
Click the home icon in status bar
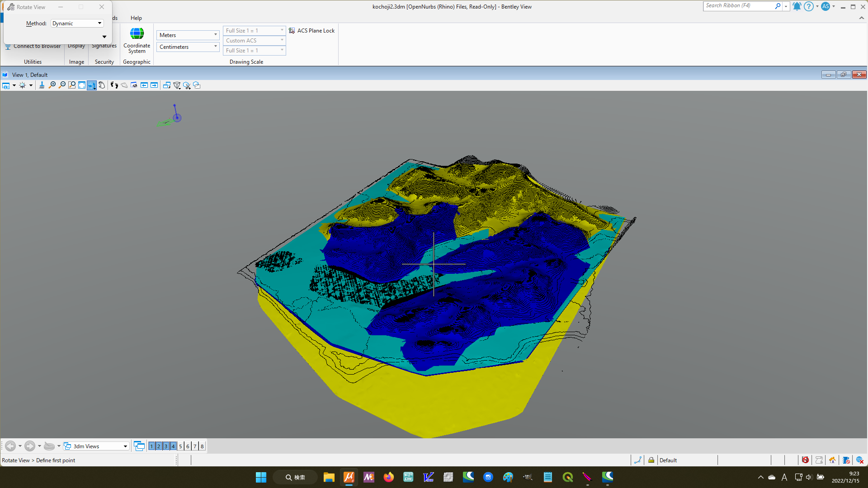pyautogui.click(x=832, y=460)
